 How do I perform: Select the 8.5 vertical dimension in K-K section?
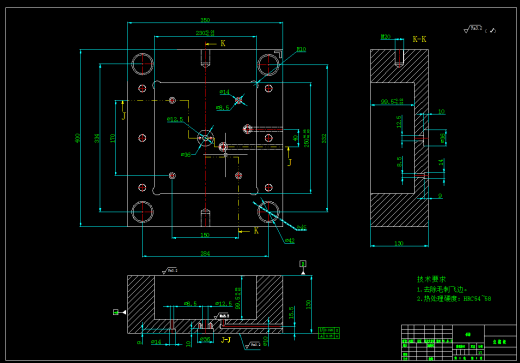point(399,162)
